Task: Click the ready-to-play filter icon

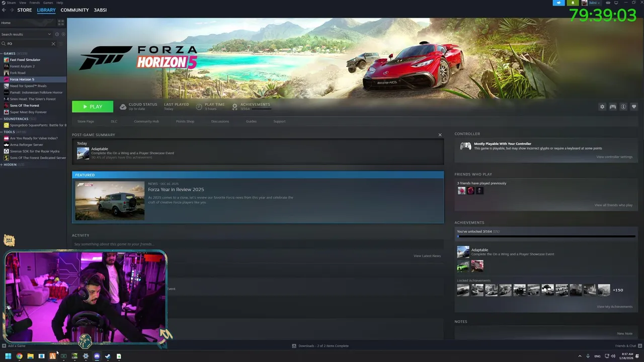Action: tap(63, 34)
